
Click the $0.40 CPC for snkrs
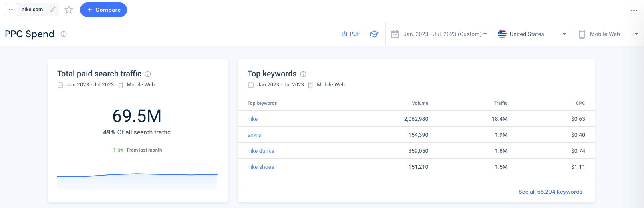pos(578,135)
